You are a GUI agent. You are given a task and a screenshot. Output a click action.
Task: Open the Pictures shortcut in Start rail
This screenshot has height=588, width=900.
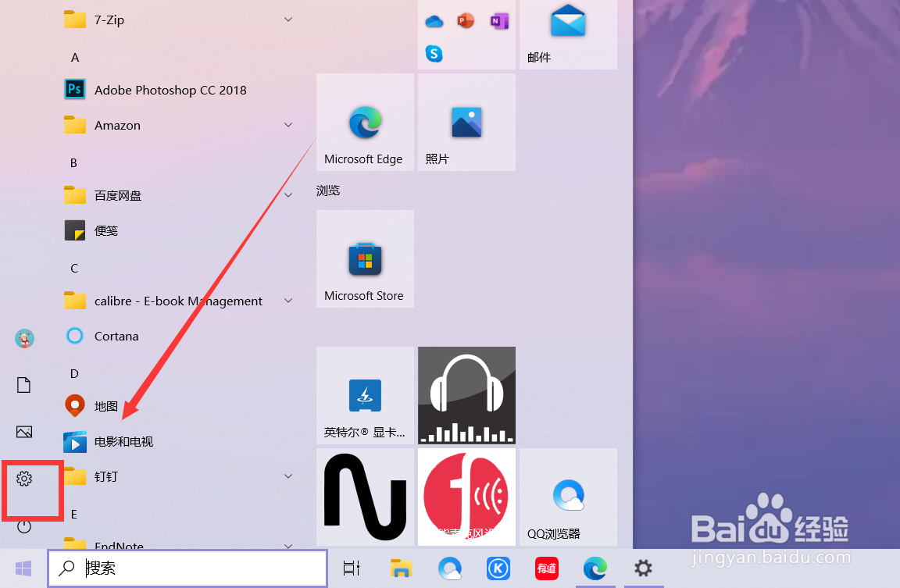(x=24, y=431)
